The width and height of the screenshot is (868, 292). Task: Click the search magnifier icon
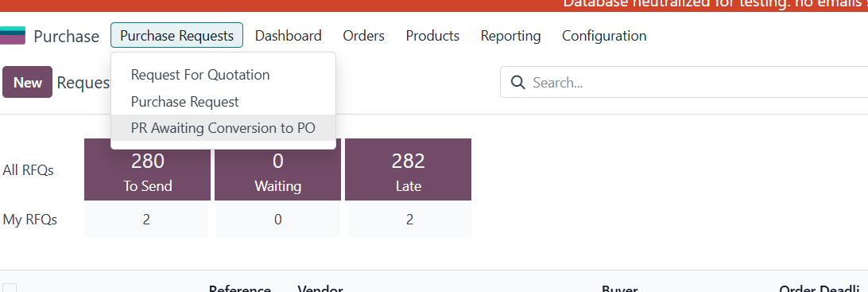click(517, 83)
